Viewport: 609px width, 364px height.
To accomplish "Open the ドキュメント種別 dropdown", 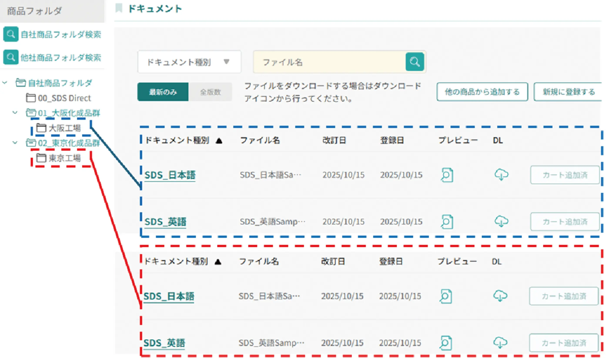I will [189, 62].
